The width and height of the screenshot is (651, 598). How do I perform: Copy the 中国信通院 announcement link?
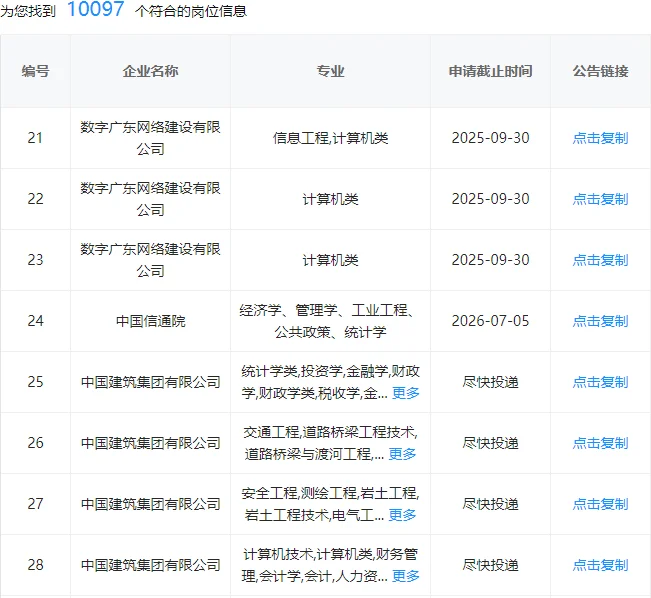[x=600, y=321]
